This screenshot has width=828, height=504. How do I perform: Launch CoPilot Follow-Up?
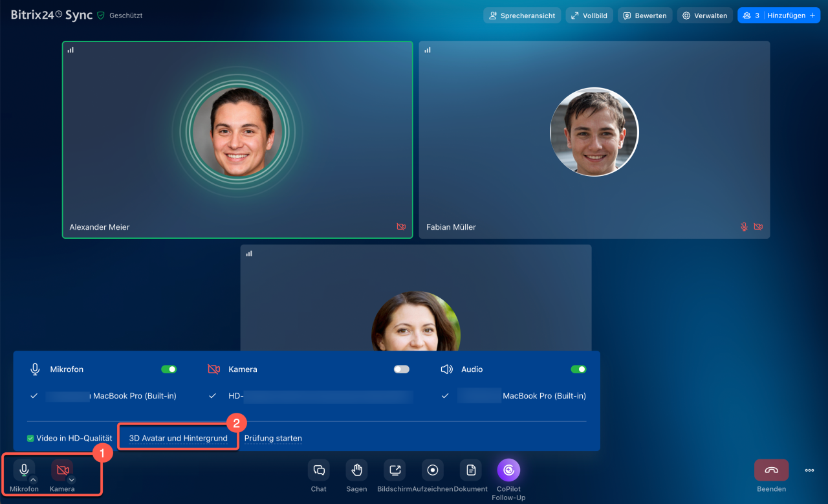point(508,470)
